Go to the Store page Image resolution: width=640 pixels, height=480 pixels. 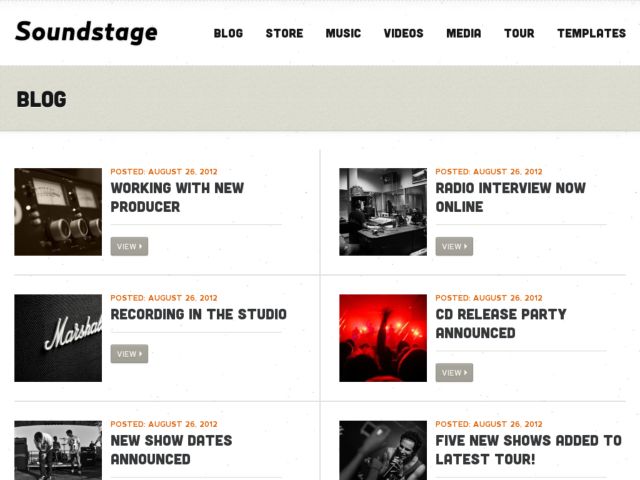click(x=284, y=33)
